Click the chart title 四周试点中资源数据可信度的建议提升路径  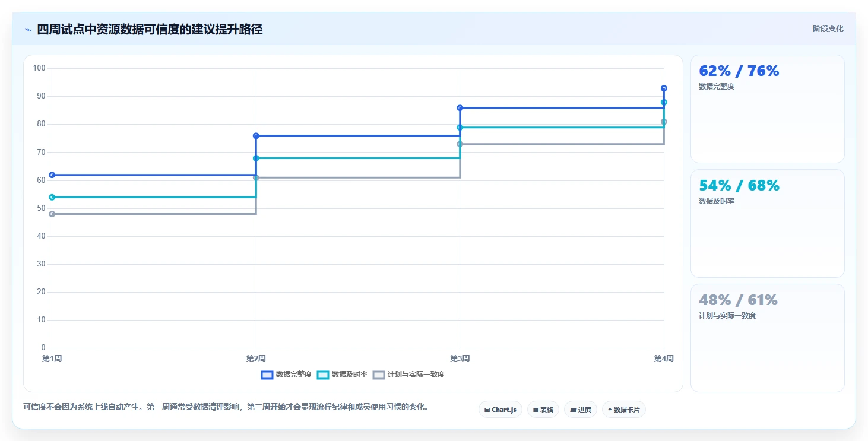tap(150, 29)
